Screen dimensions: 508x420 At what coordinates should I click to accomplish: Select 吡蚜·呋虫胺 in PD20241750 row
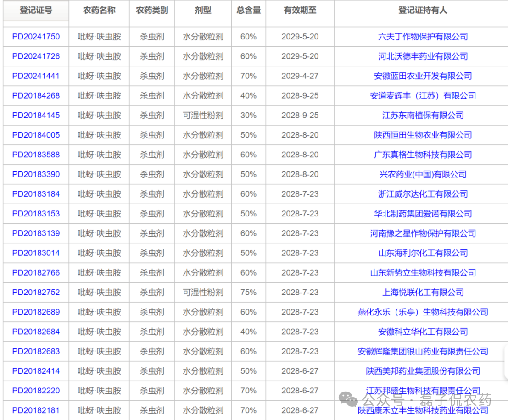point(99,37)
